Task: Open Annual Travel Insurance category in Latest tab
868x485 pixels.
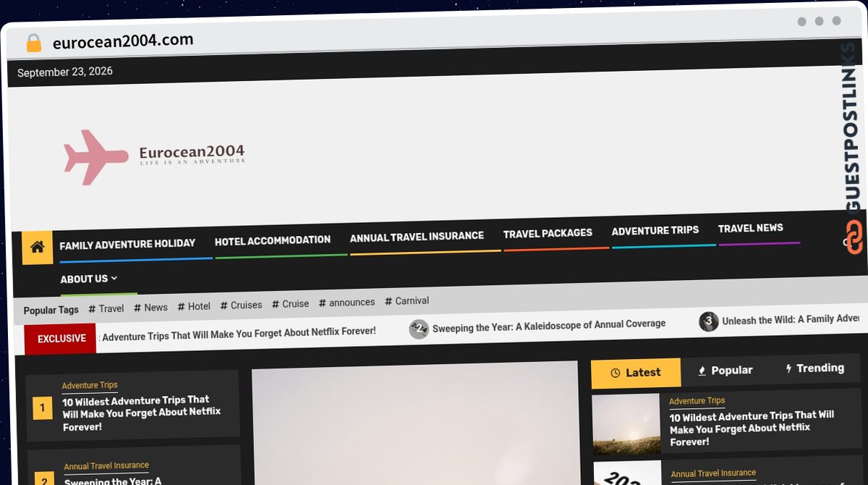Action: point(713,473)
